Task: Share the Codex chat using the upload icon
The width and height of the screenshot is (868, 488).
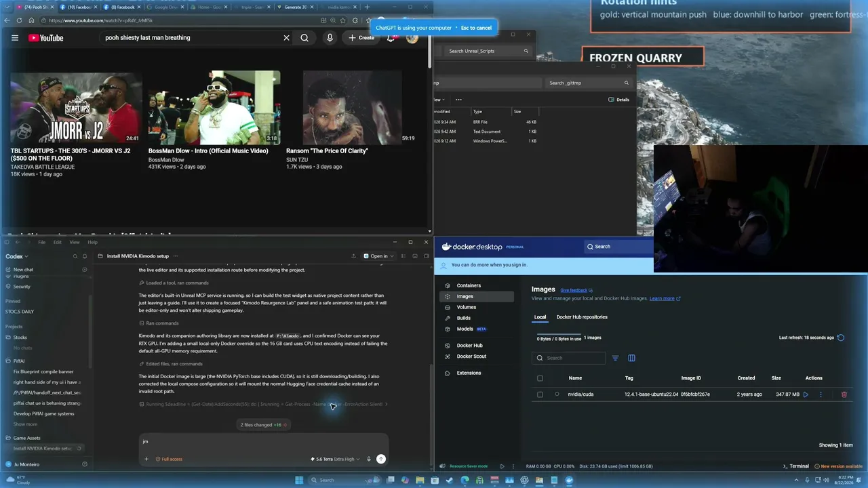Action: (353, 256)
